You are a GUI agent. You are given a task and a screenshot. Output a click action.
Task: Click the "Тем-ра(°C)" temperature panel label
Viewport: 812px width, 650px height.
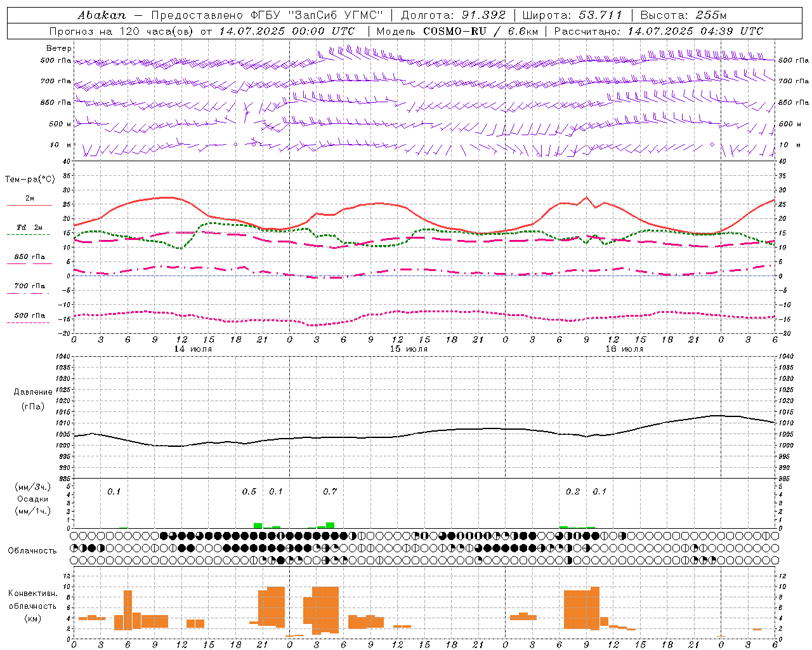point(30,180)
